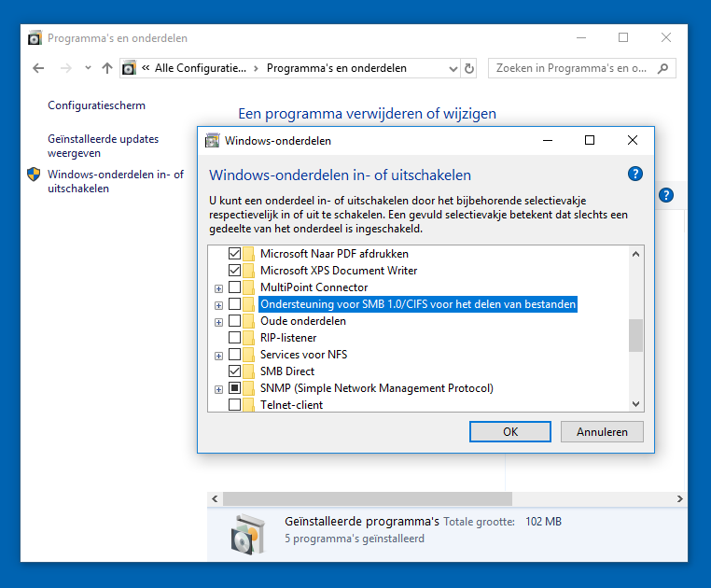Enable MultiPoint Connector checkbox
The height and width of the screenshot is (588, 711).
pyautogui.click(x=234, y=287)
